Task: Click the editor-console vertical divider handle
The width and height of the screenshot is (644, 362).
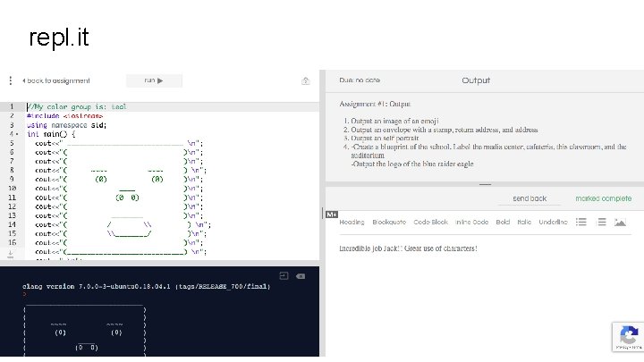Action: click(x=322, y=213)
